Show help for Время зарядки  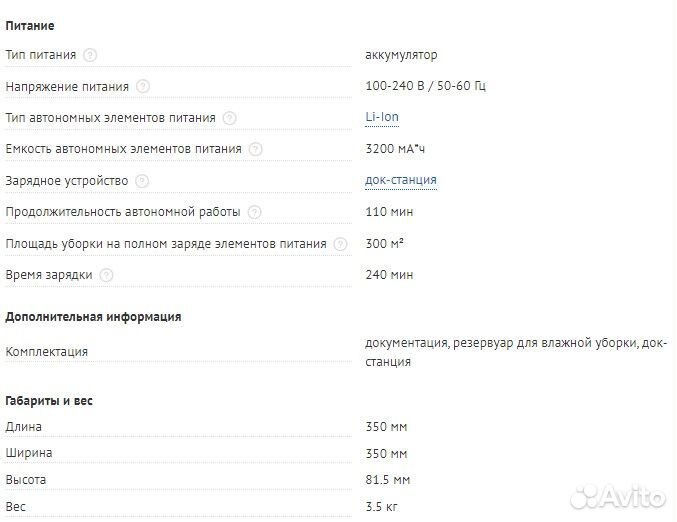107,275
